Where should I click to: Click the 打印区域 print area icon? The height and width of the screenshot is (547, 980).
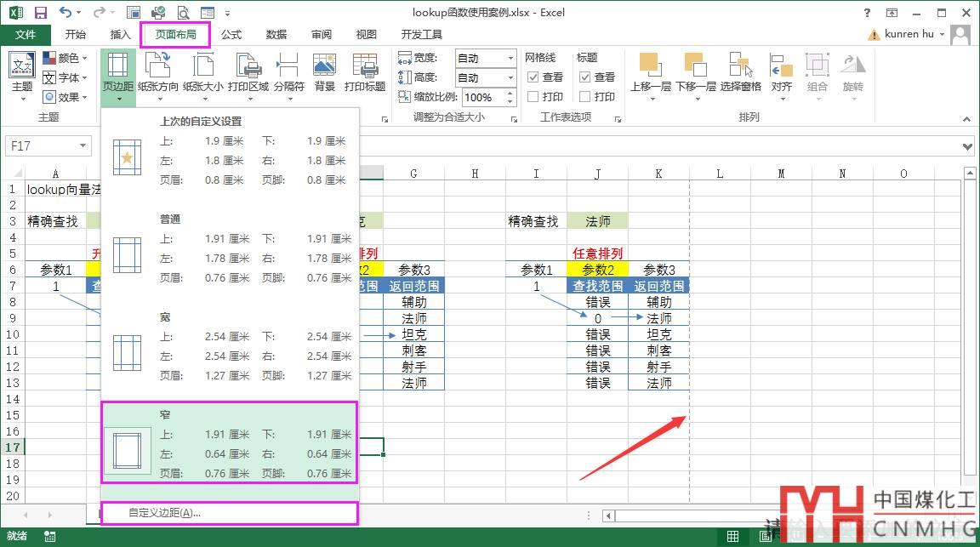[x=248, y=68]
